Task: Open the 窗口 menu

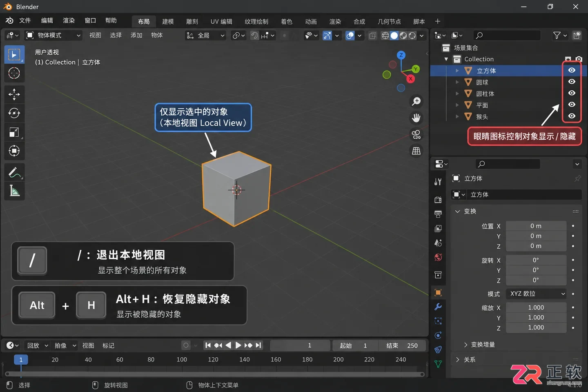Action: (90, 20)
